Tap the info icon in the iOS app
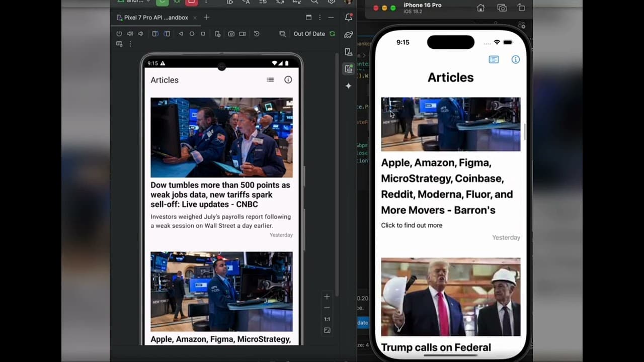The height and width of the screenshot is (362, 644). (515, 59)
